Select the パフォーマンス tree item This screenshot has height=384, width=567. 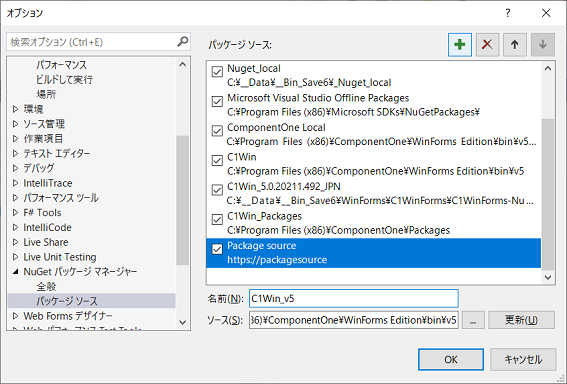pos(61,65)
